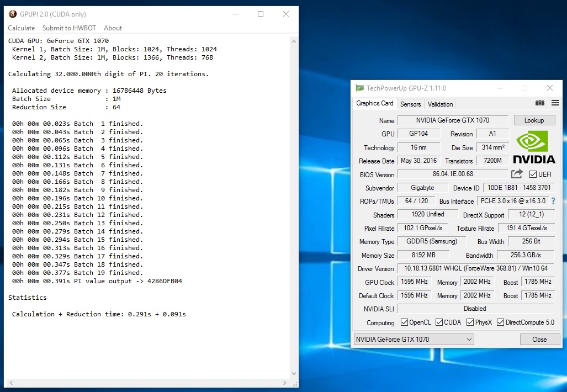Click the Texture Fillrate field 191.4 GTexel/s
Viewport: 567px width, 392px height.
(526, 228)
